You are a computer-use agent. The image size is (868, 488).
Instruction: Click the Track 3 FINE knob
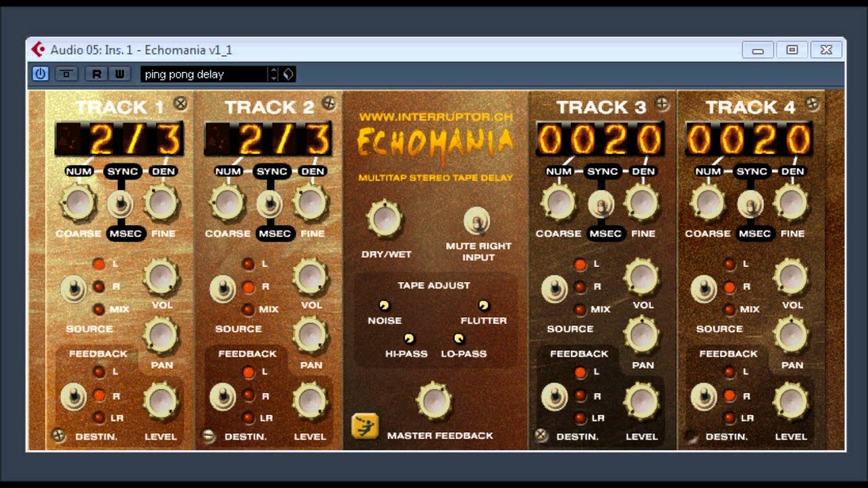(642, 202)
